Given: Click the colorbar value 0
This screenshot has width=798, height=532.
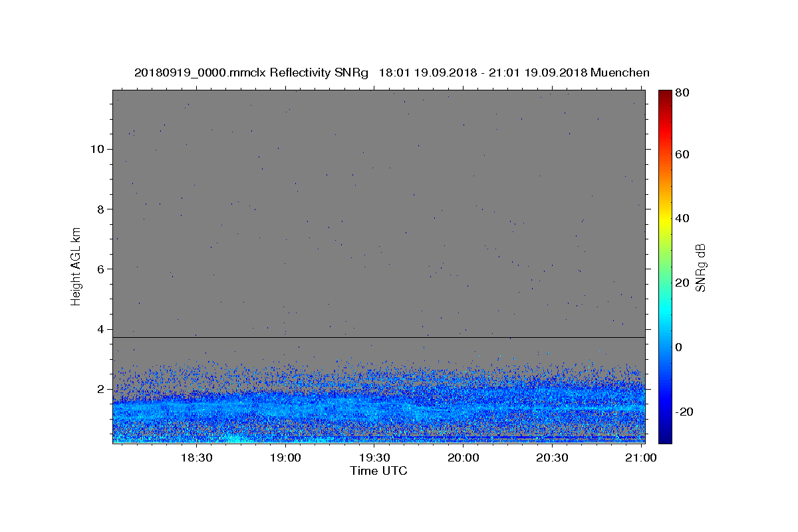Looking at the screenshot, I should (680, 347).
